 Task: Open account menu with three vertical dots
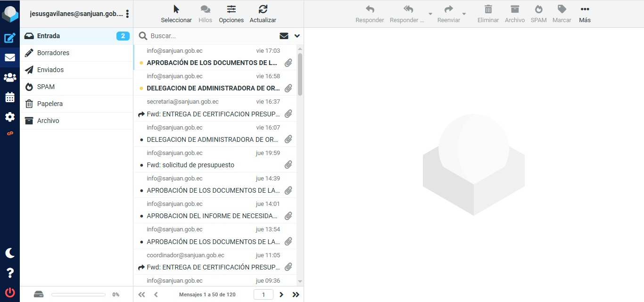coord(127,14)
